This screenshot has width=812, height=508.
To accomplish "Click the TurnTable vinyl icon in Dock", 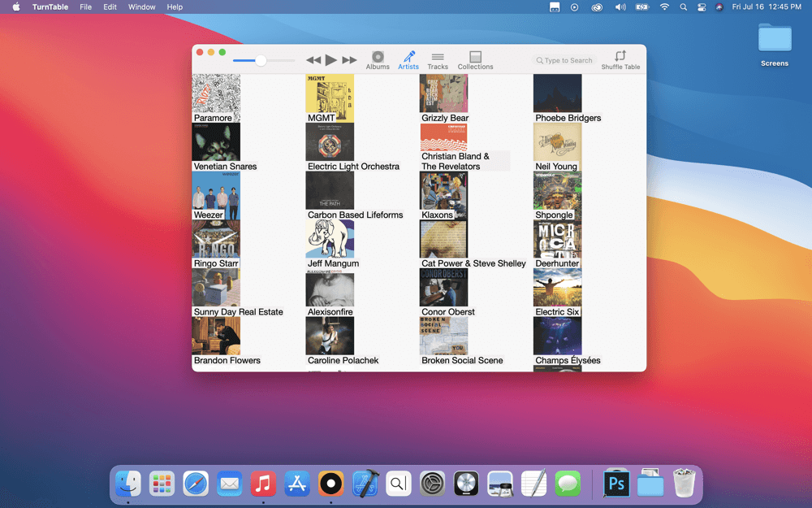I will (331, 484).
